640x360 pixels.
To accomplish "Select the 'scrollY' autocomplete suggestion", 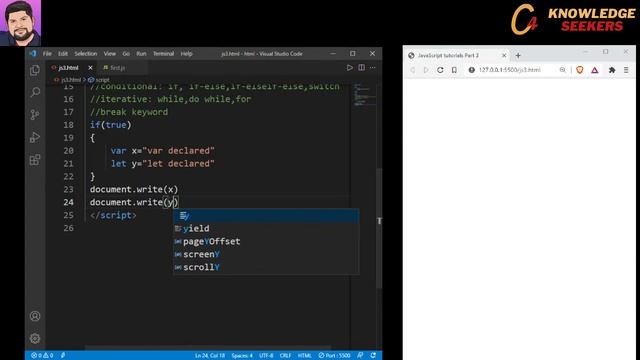I will pyautogui.click(x=266, y=267).
